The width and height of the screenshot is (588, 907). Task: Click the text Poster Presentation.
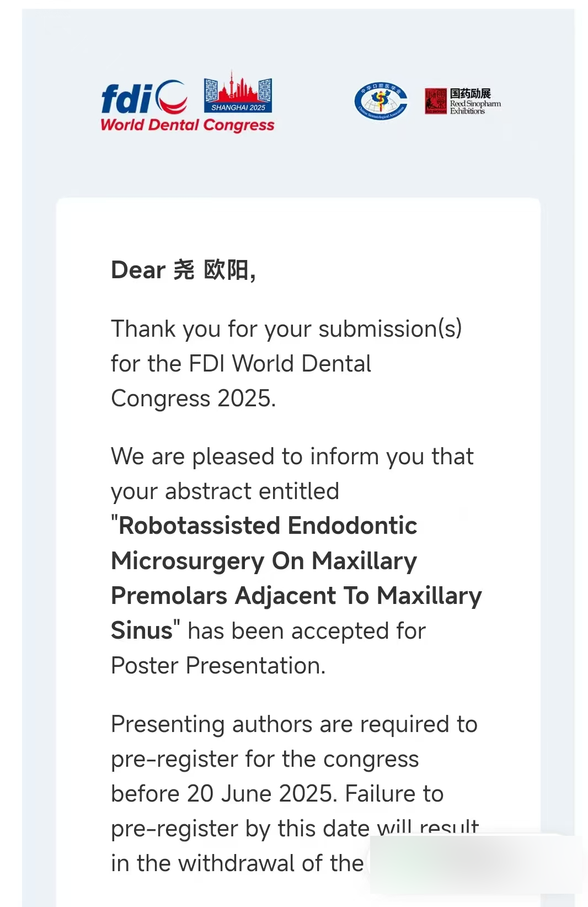218,666
